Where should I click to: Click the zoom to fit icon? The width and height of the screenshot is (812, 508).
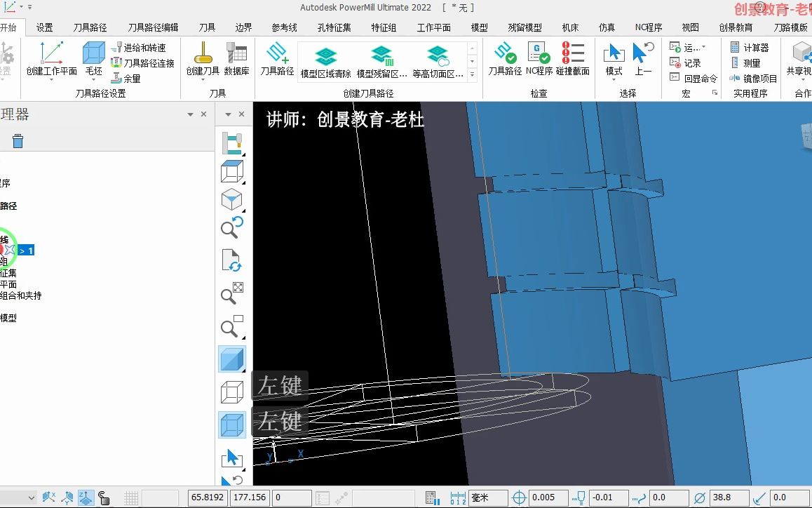232,293
